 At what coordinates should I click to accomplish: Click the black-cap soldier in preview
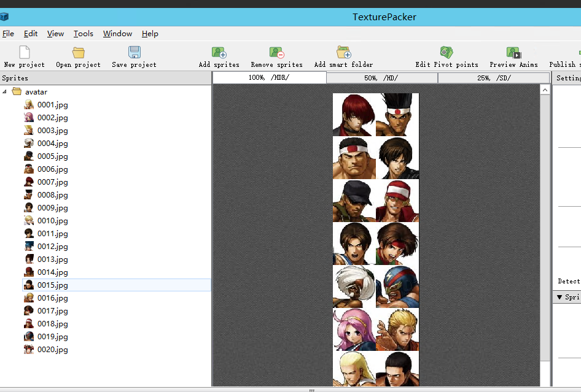click(x=354, y=201)
